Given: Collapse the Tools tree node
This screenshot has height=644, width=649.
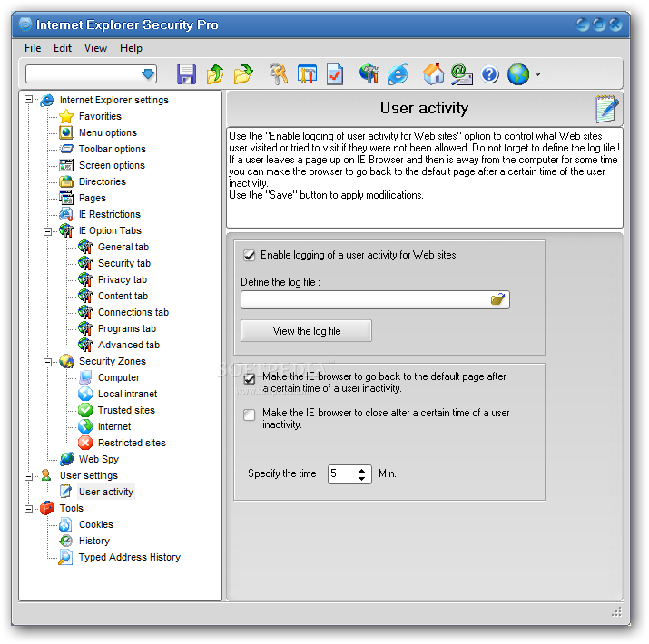Looking at the screenshot, I should click(28, 509).
